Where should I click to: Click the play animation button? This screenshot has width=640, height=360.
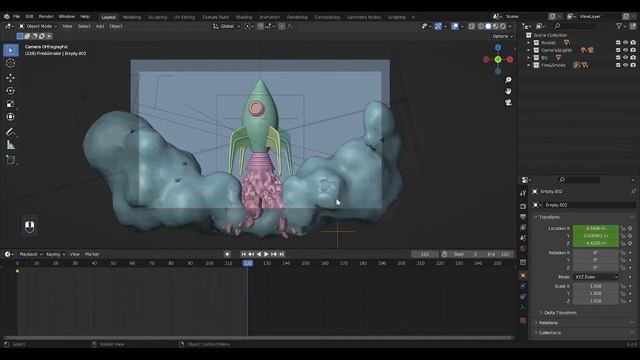(267, 254)
